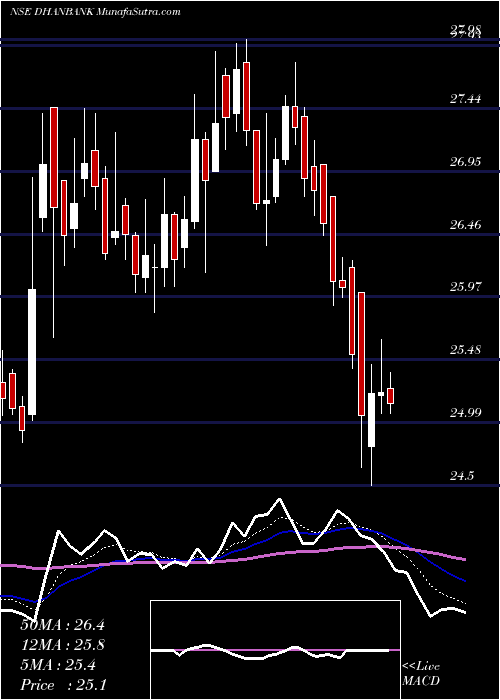The image size is (500, 700).
Task: Click the 27.44 price level label
Action: tap(465, 99)
